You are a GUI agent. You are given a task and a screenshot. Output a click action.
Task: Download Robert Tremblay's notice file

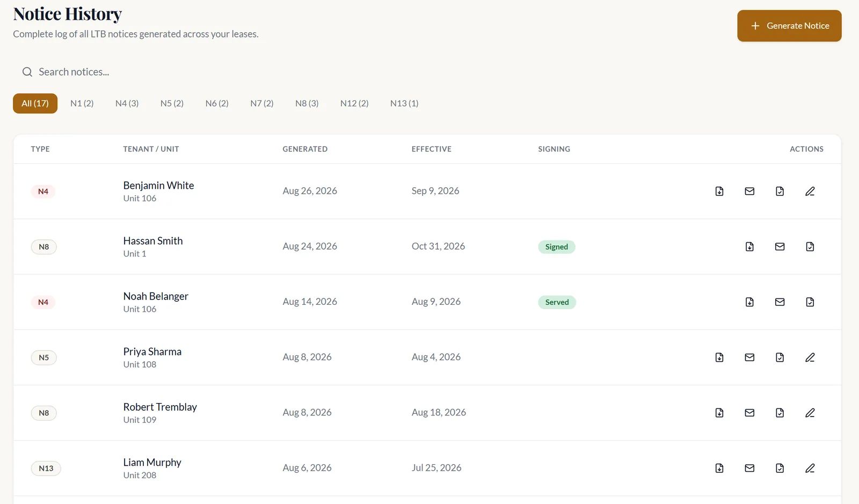719,412
